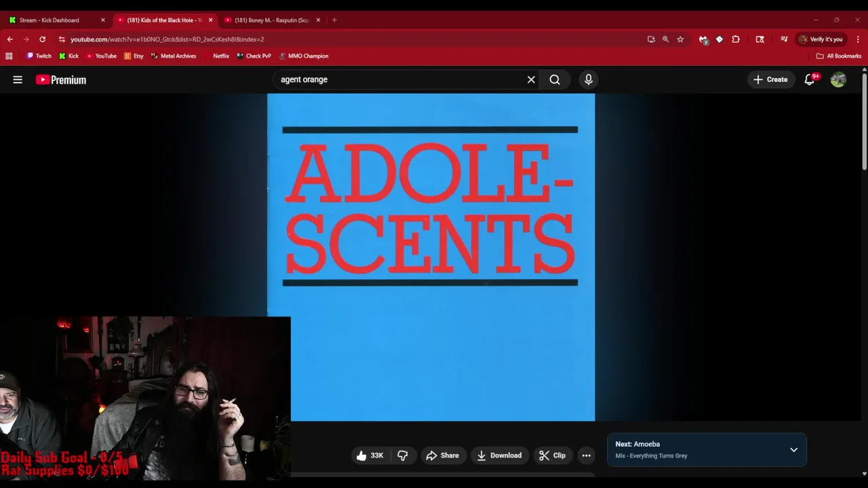Open the All Bookmarks folder
Viewport: 868px width, 488px height.
click(x=839, y=56)
